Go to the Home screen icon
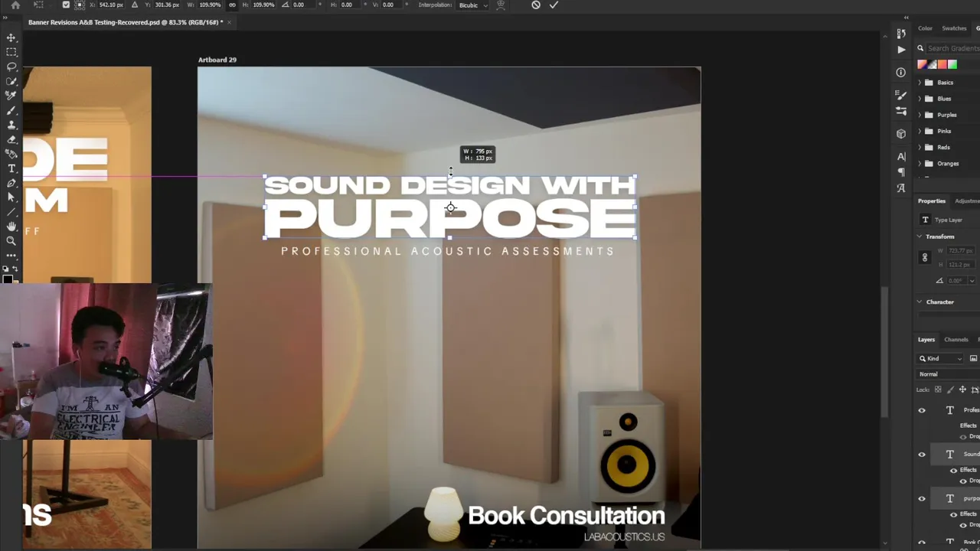The height and width of the screenshot is (551, 980). coord(15,5)
